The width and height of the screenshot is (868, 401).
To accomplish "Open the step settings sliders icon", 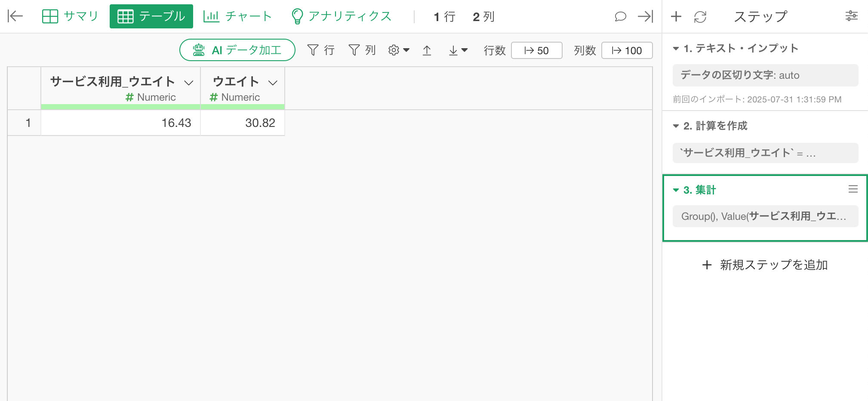I will (x=852, y=16).
